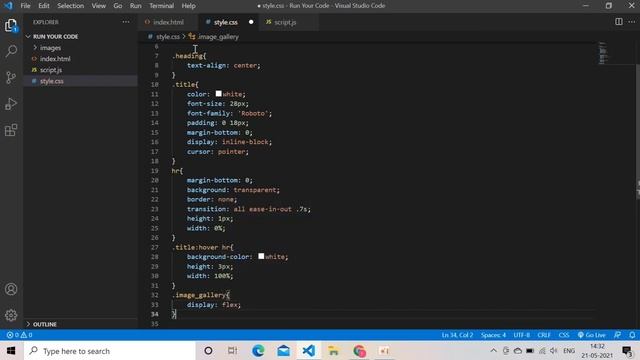Open the notifications bell in status bar

point(632,335)
